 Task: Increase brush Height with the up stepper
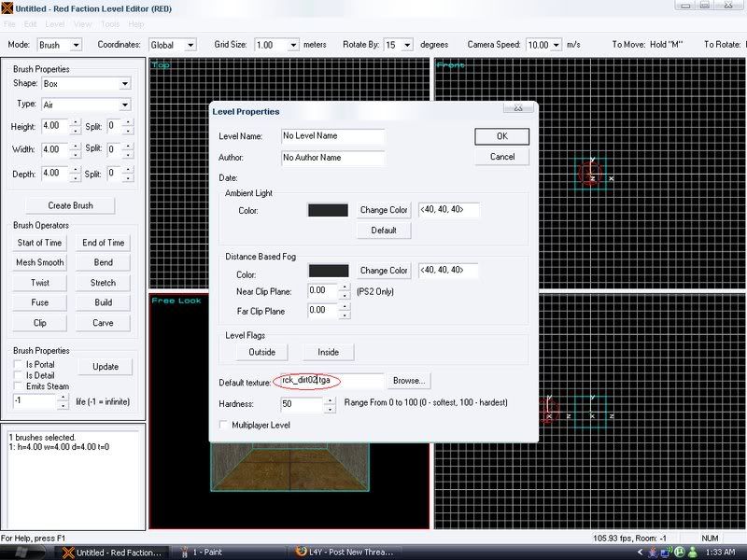click(x=76, y=123)
